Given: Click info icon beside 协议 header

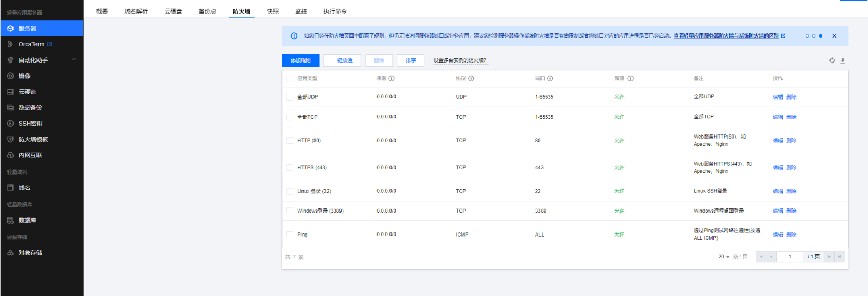Looking at the screenshot, I should point(471,78).
